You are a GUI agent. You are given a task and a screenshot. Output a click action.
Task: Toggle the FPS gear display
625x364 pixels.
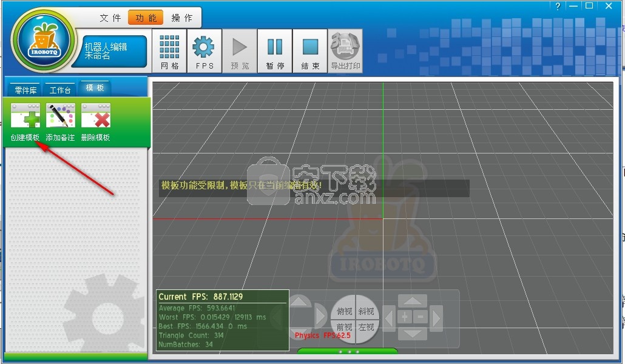tap(204, 50)
